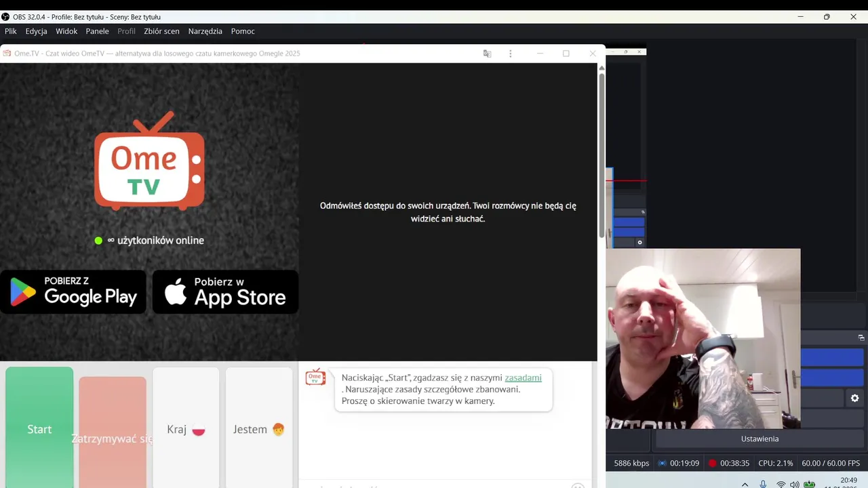Click the OBS dock pop-out icon

tap(861, 338)
